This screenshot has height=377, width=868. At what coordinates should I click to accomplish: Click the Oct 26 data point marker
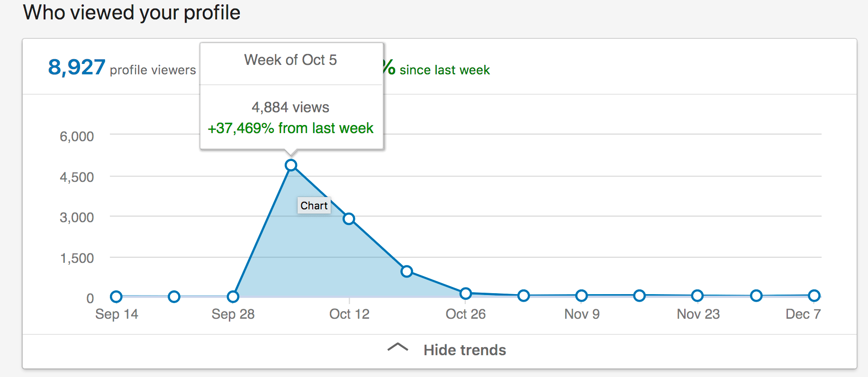[x=466, y=294]
